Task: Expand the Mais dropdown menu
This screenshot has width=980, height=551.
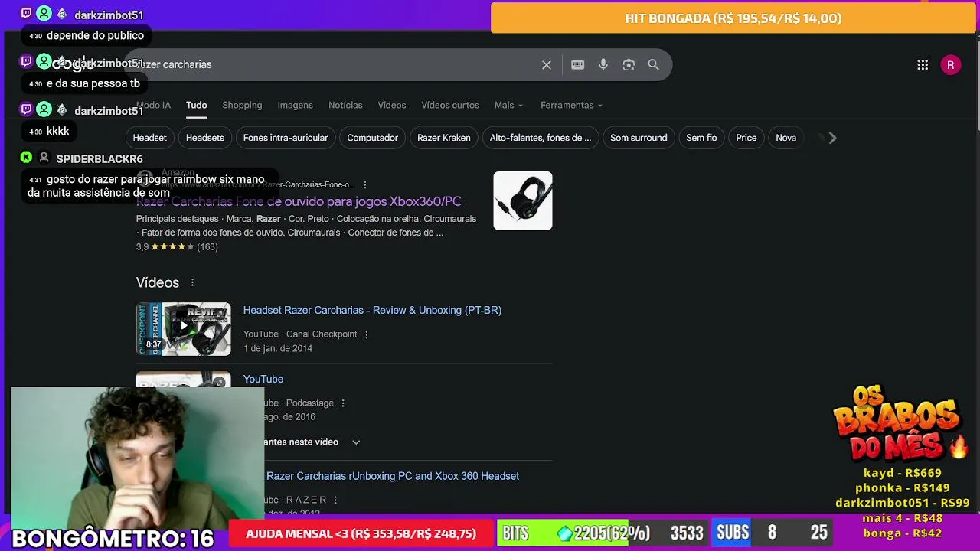Action: 508,105
